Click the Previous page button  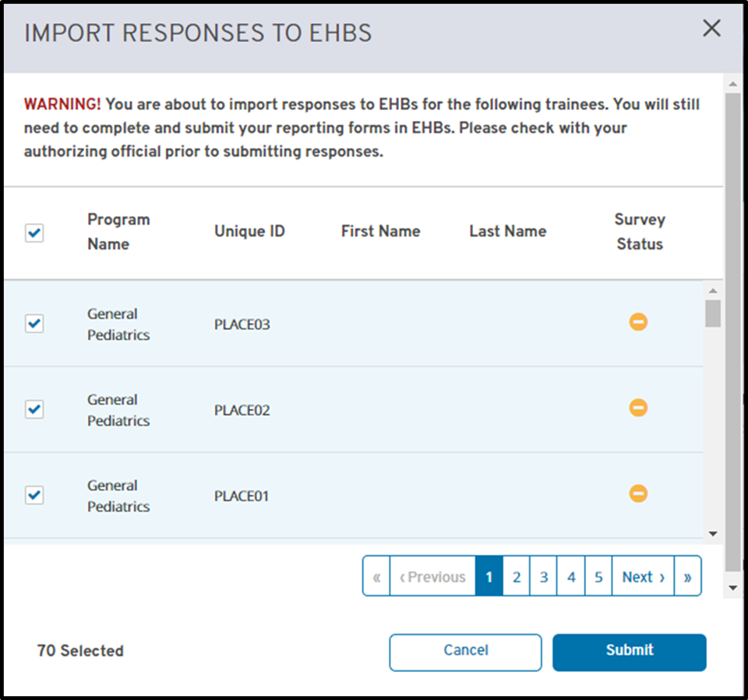click(x=432, y=577)
